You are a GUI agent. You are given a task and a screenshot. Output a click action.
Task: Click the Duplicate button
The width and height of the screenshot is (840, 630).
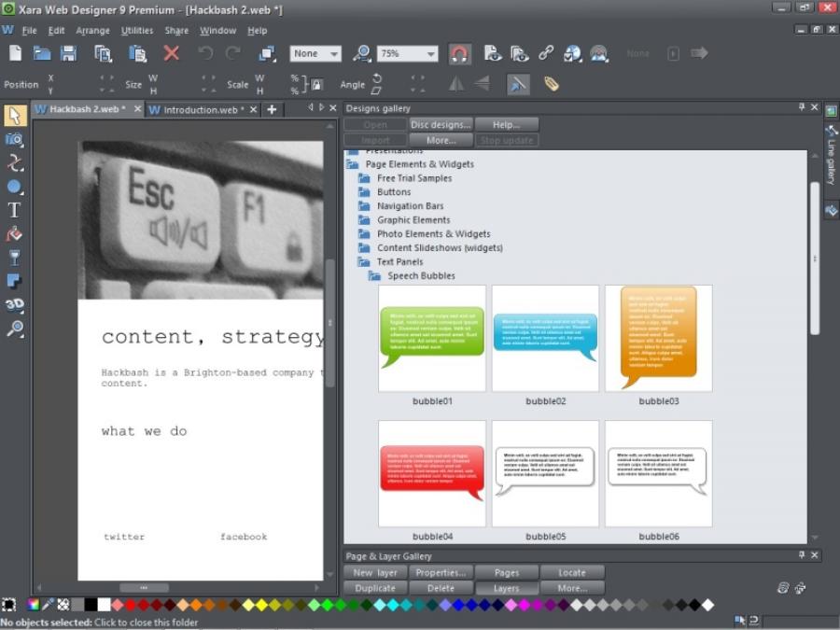click(x=375, y=588)
